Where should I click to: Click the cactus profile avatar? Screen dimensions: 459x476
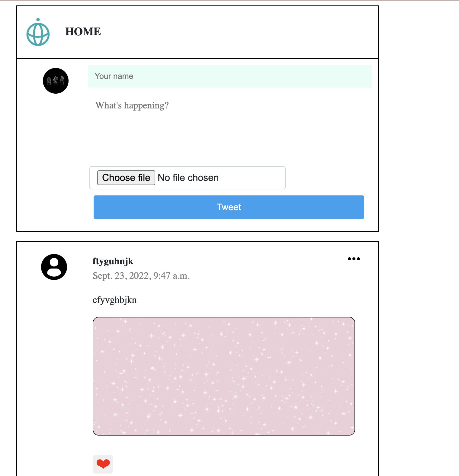coord(56,81)
